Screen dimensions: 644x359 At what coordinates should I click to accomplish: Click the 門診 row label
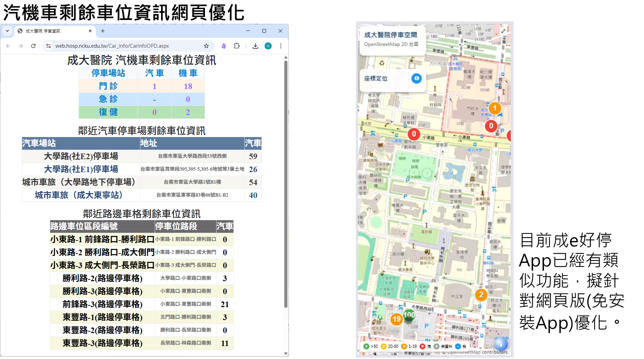pyautogui.click(x=108, y=86)
